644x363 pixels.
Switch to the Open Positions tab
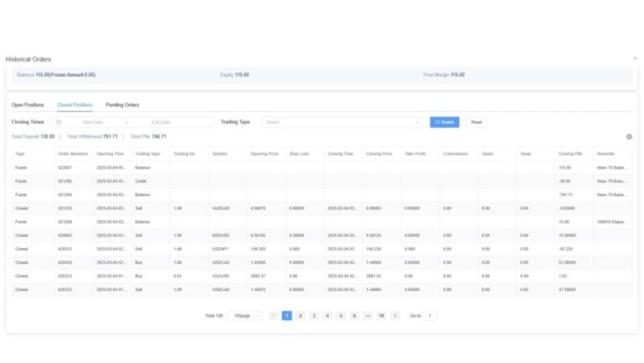click(28, 104)
